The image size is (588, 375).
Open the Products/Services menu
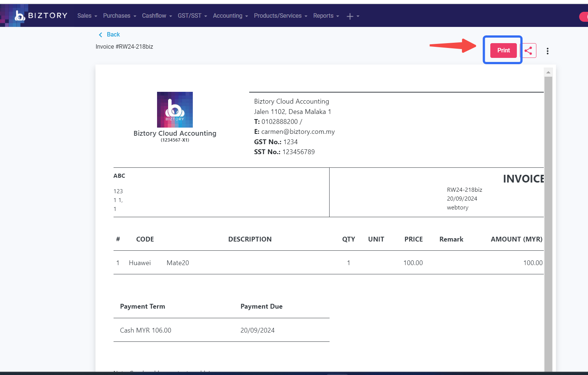point(280,16)
